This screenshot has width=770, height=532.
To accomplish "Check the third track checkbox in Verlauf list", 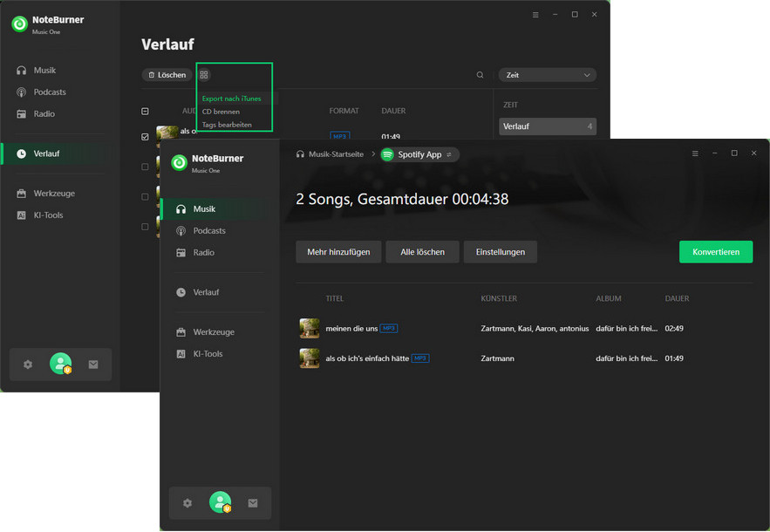I will click(145, 196).
